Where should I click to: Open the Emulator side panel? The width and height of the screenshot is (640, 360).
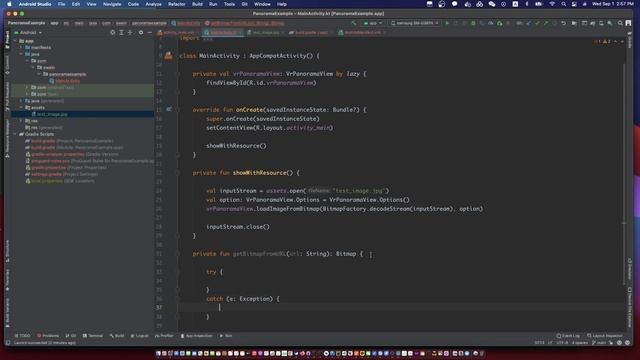[x=630, y=268]
